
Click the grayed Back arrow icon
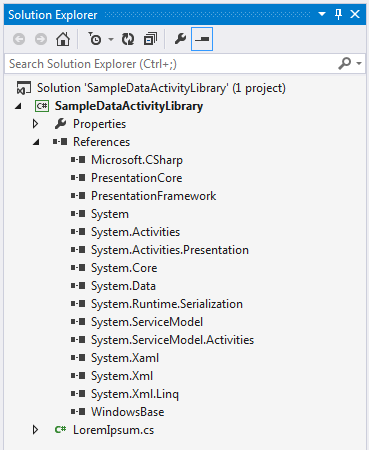click(x=19, y=39)
